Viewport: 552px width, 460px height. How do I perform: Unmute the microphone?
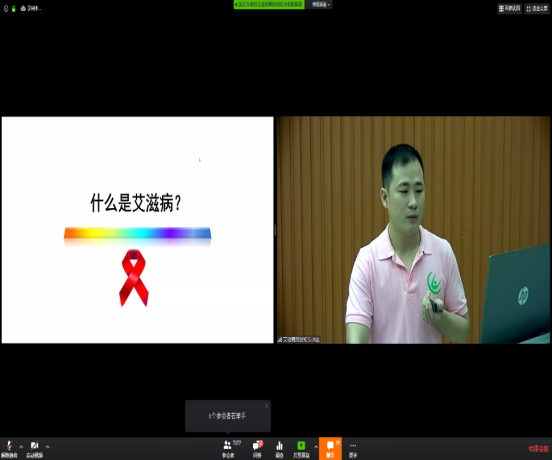(x=9, y=449)
